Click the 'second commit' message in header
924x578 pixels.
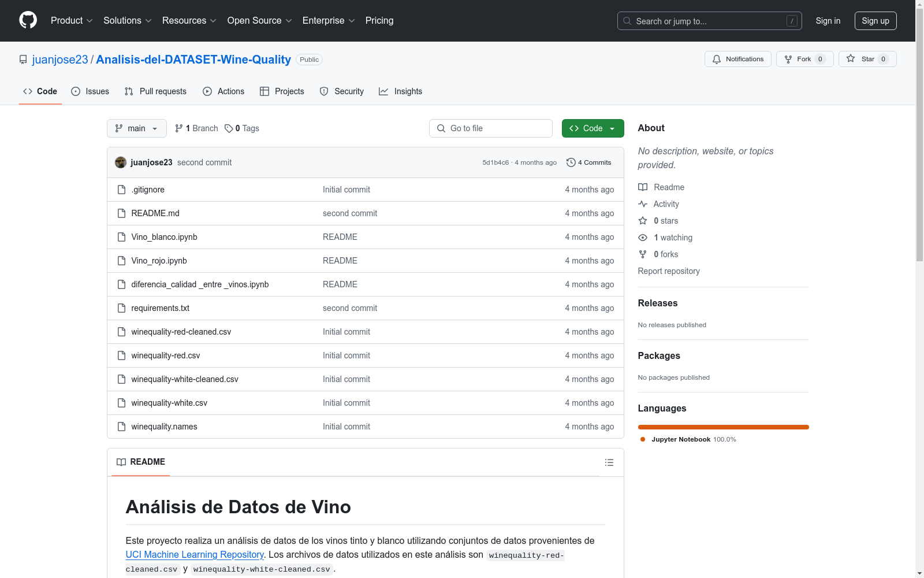point(204,162)
